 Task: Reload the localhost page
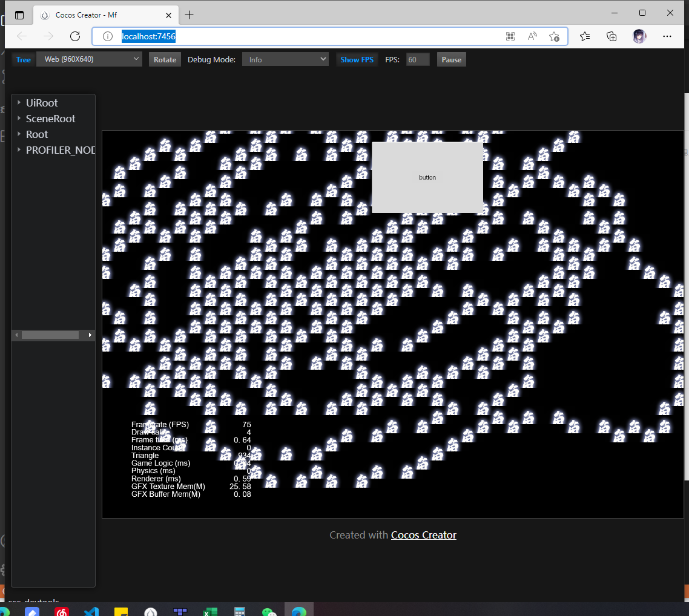point(75,36)
